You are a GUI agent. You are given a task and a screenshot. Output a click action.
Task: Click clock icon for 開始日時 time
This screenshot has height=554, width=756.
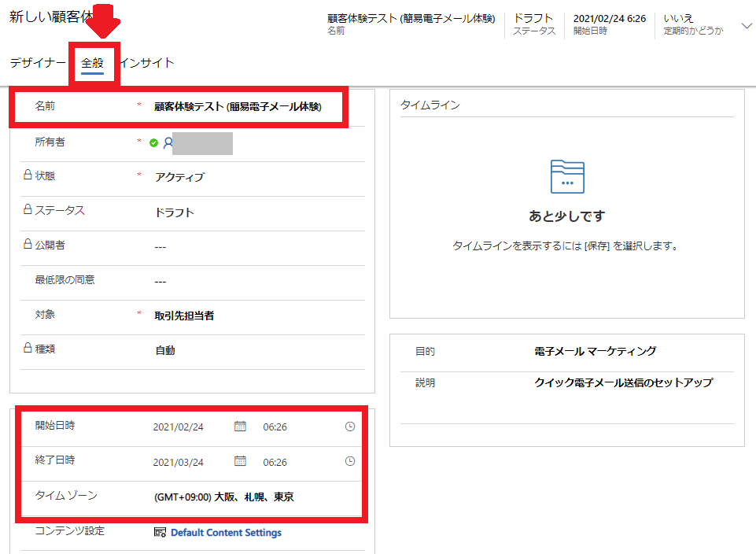click(x=350, y=427)
